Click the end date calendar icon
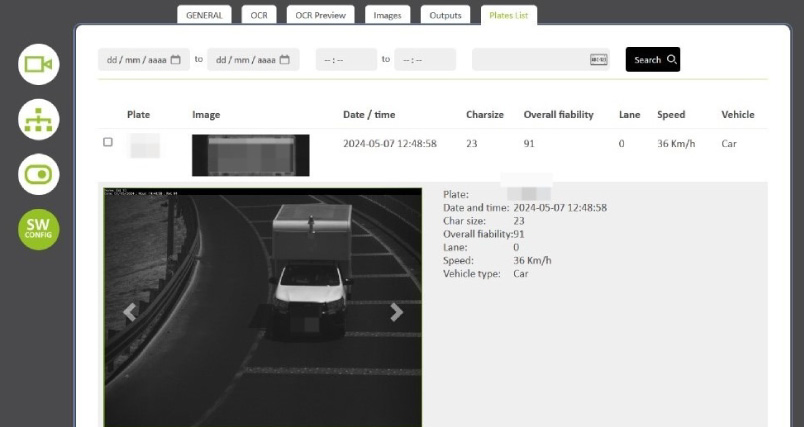This screenshot has height=427, width=804. tap(285, 60)
